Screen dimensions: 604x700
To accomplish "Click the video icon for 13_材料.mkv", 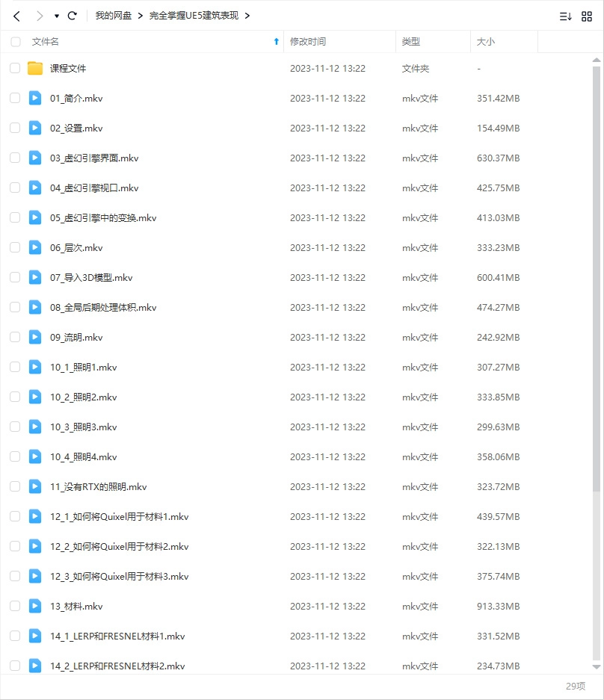I will (35, 606).
